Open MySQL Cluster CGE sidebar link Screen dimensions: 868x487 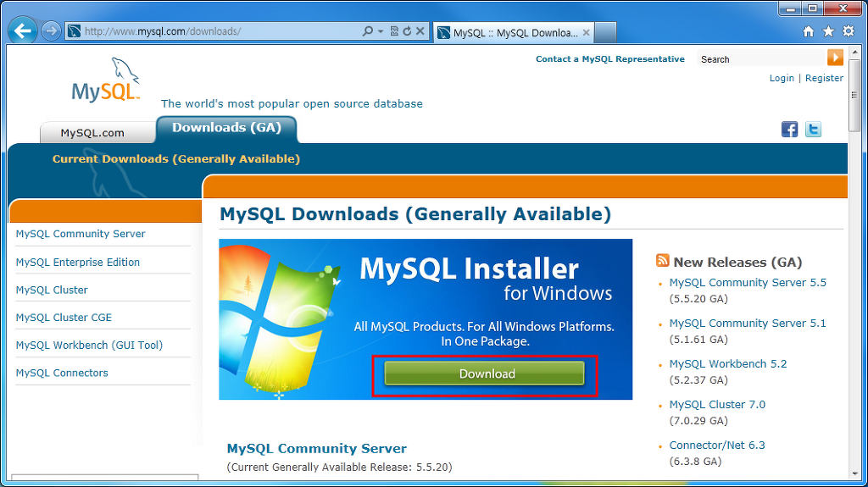[64, 318]
